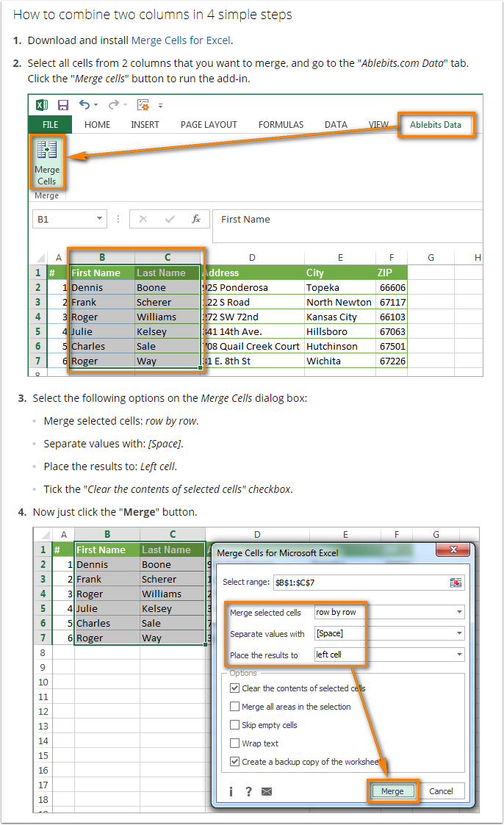Open the FILE tab
The image size is (504, 825).
51,125
